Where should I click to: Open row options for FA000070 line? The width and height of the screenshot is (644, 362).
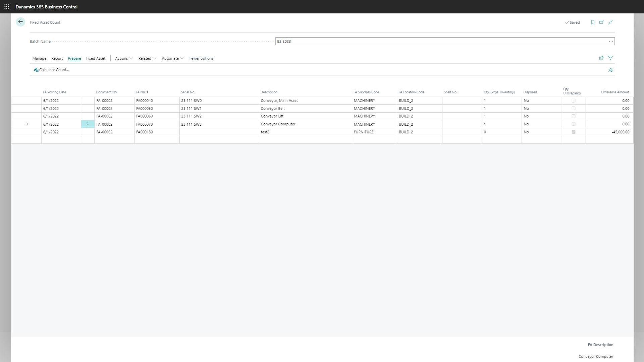[x=88, y=124]
